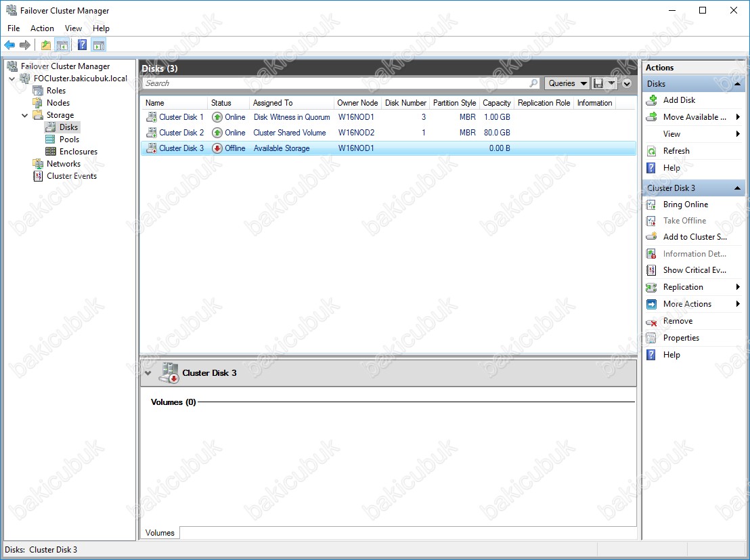Screen dimensions: 750x560
Task: Click the Add Disk icon in Actions
Action: coord(651,100)
